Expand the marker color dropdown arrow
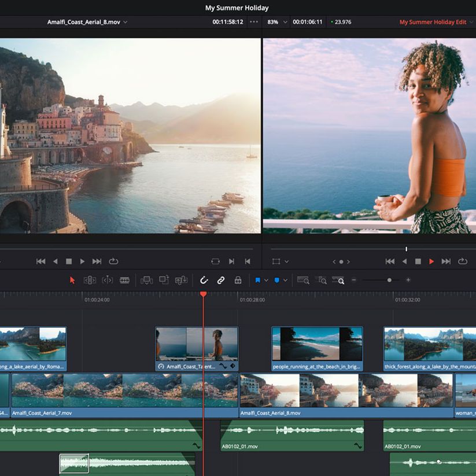476x476 pixels. coord(285,280)
